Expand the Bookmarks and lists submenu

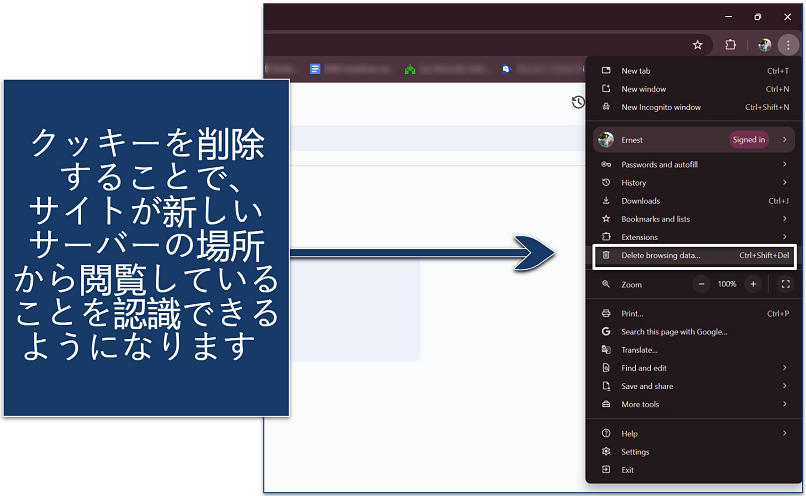click(785, 219)
